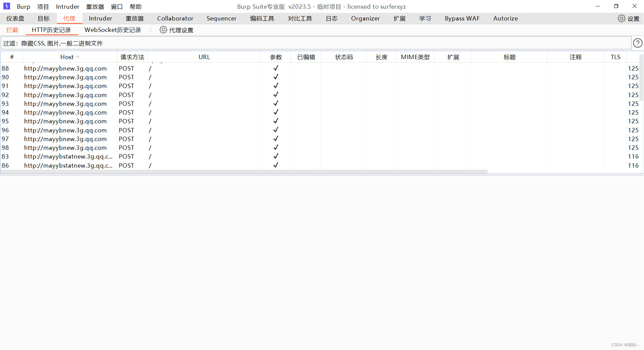644x350 pixels.
Task: Switch to the Intruder tool tab
Action: pyautogui.click(x=100, y=18)
